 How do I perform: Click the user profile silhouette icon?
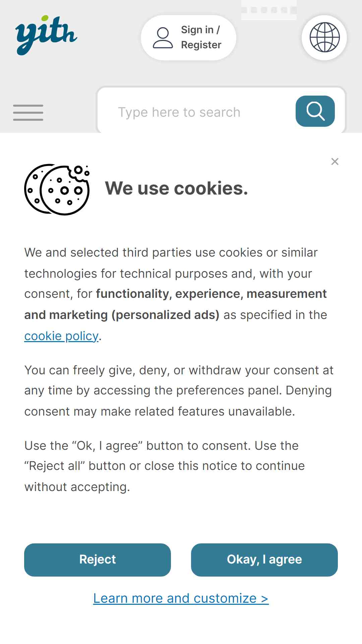tap(163, 38)
